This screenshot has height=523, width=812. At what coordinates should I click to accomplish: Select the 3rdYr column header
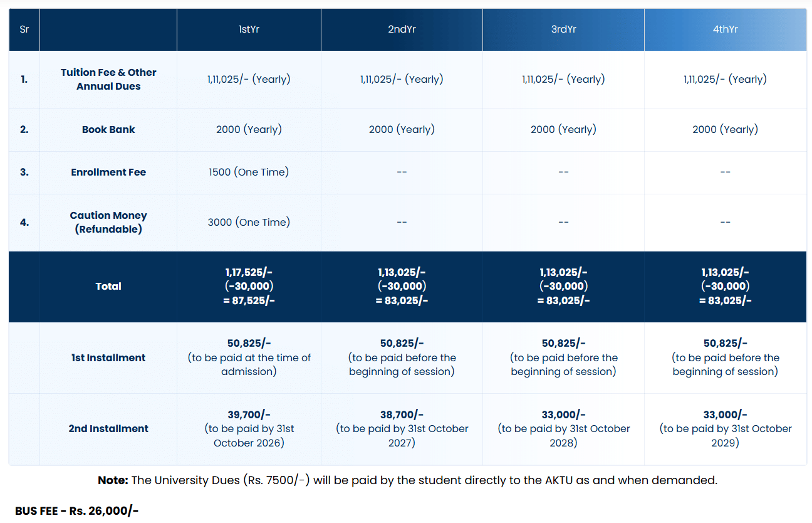[x=563, y=29]
